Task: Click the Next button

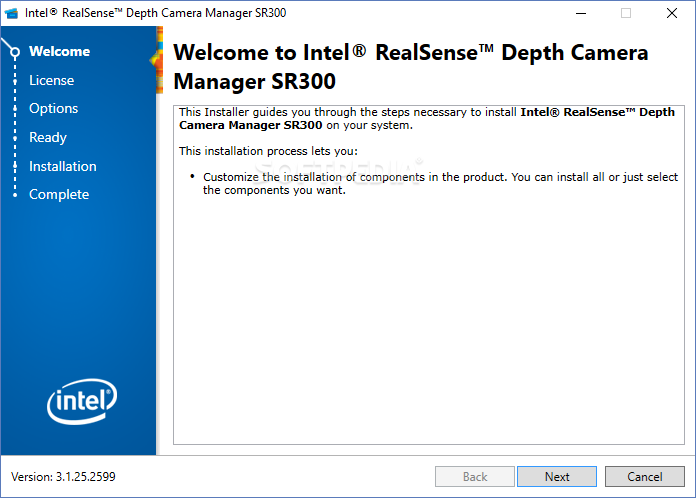Action: [x=557, y=476]
